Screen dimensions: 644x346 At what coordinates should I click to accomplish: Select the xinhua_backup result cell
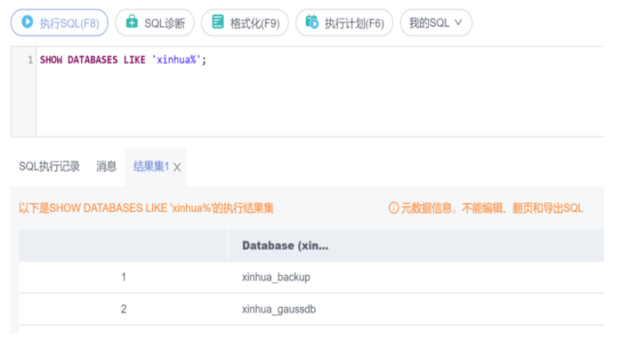[x=276, y=278]
